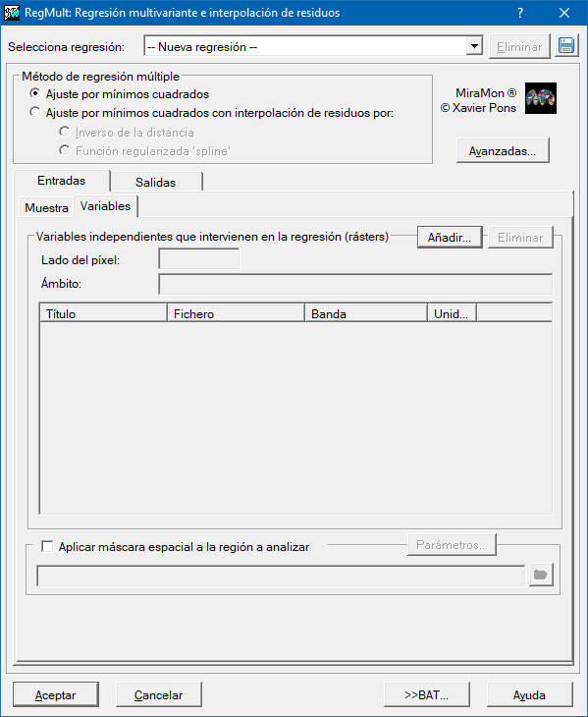
Task: Enable 'Aplicar máscara espacial' checkbox
Action: point(47,546)
